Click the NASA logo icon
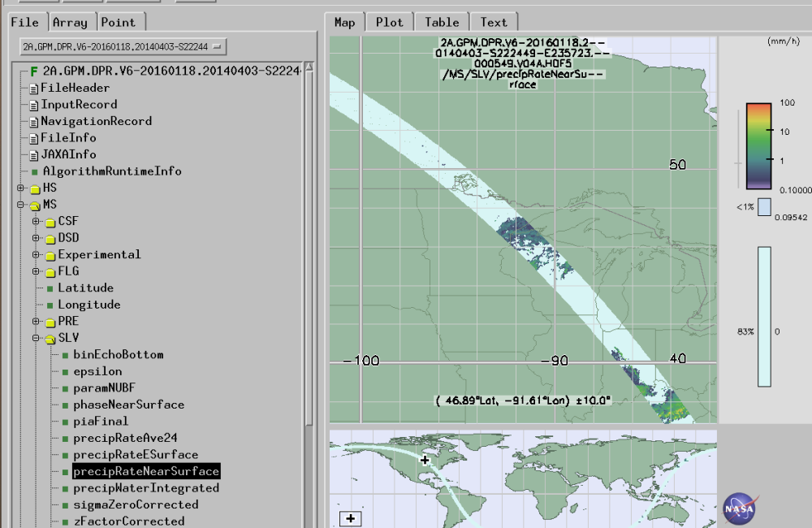The image size is (812, 528). (739, 507)
